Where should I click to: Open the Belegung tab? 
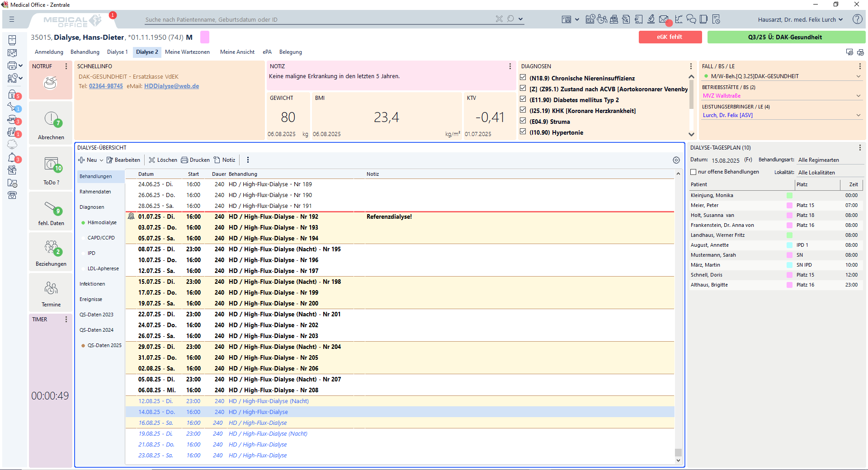290,52
